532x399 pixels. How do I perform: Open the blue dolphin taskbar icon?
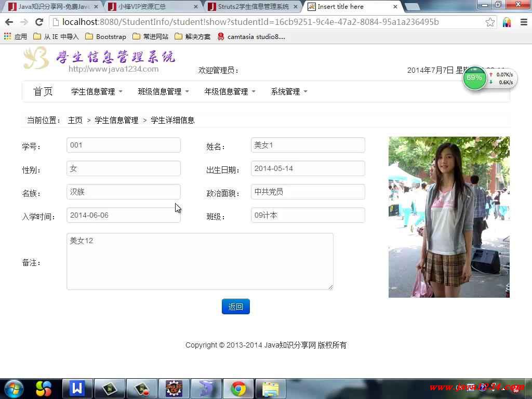pos(206,389)
